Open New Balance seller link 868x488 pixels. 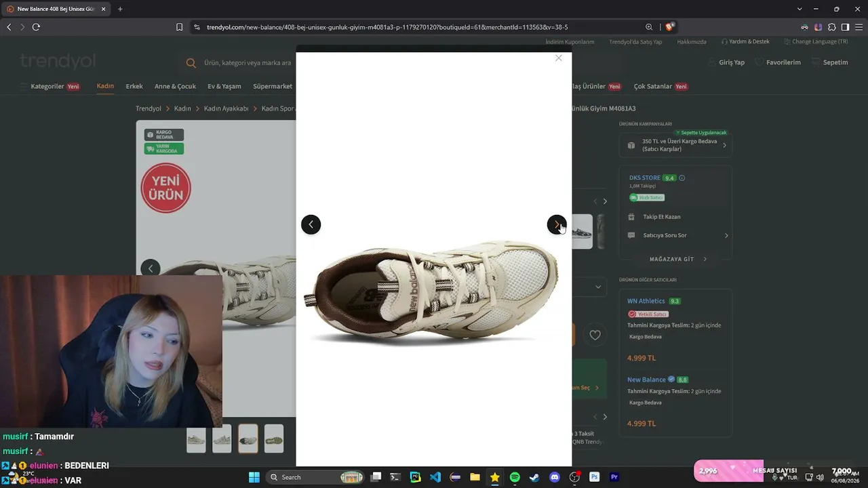(646, 380)
